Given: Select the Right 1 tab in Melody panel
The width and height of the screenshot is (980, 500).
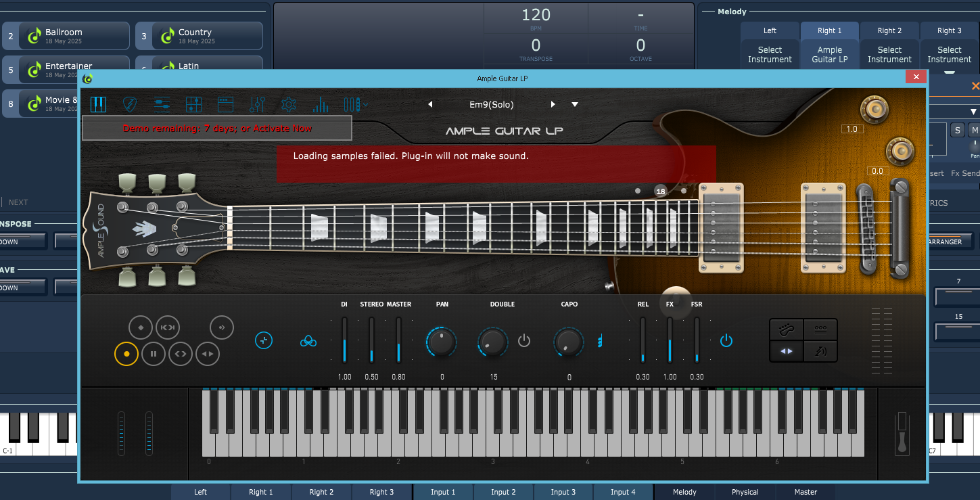Looking at the screenshot, I should tap(830, 30).
